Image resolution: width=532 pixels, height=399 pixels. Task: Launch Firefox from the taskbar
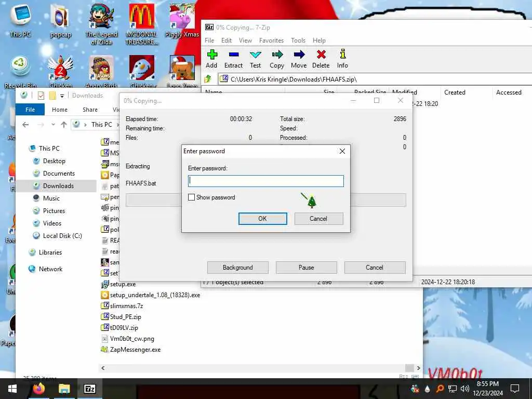coord(38,389)
